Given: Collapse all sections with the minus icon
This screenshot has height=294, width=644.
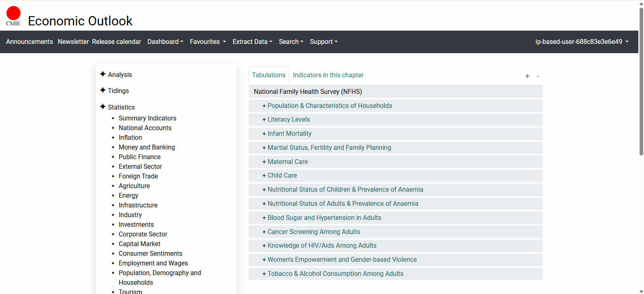Looking at the screenshot, I should [538, 76].
